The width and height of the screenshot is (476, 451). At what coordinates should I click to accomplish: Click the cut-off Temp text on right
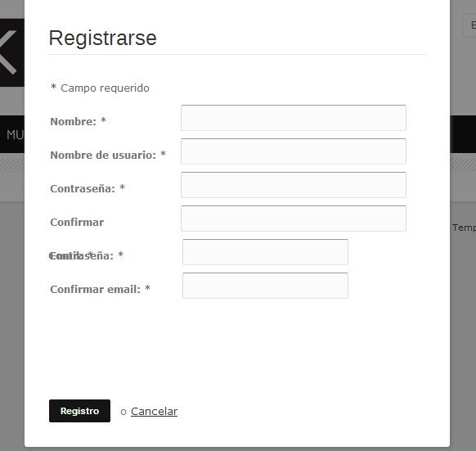[x=464, y=228]
